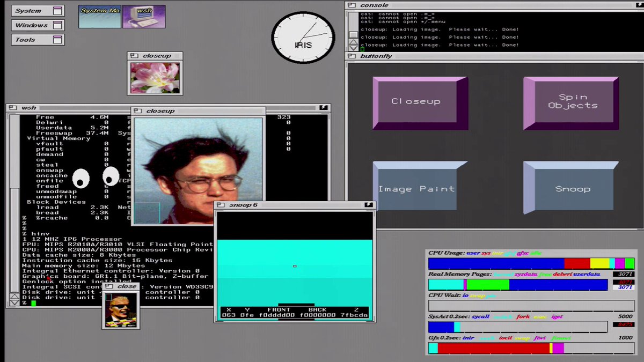
Task: Click the face in the closeup photo window
Action: [207, 180]
